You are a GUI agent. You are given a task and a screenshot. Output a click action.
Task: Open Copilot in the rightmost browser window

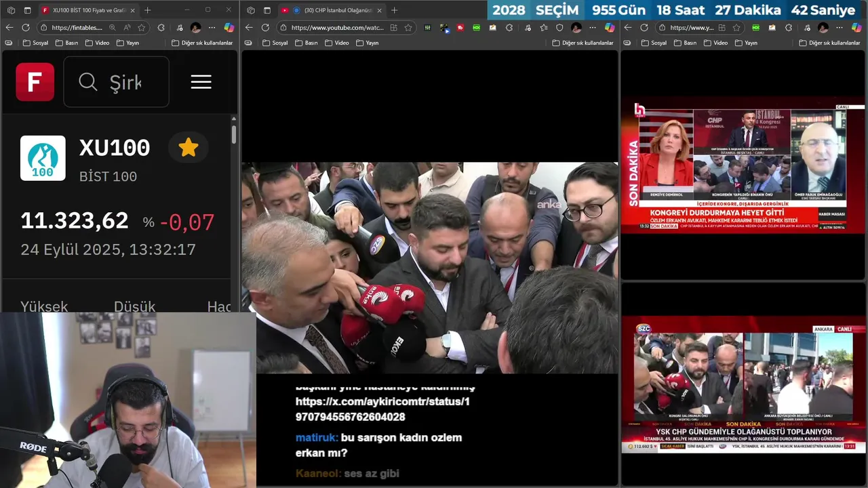click(856, 28)
